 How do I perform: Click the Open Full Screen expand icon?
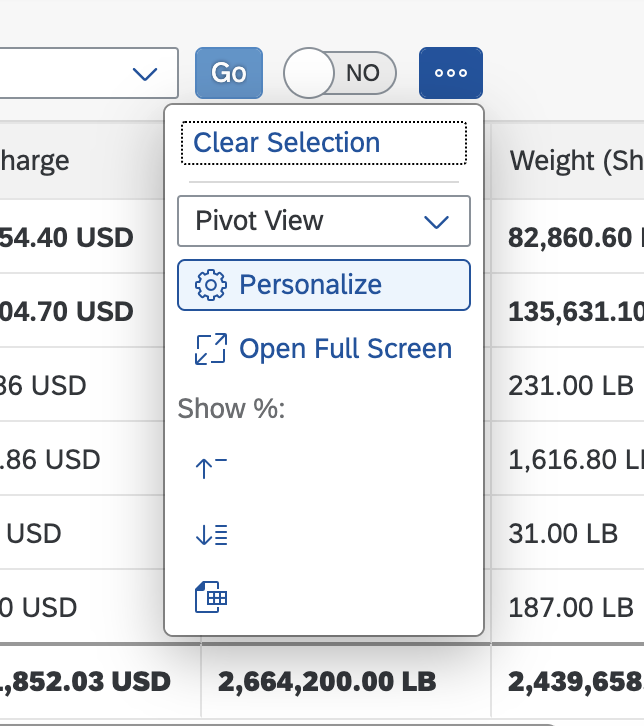coord(211,349)
